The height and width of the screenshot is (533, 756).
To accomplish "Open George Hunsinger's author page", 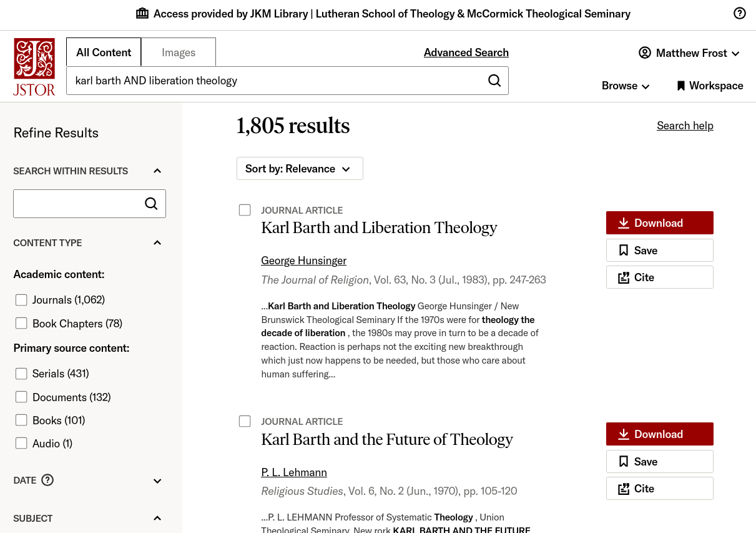I will [x=303, y=260].
